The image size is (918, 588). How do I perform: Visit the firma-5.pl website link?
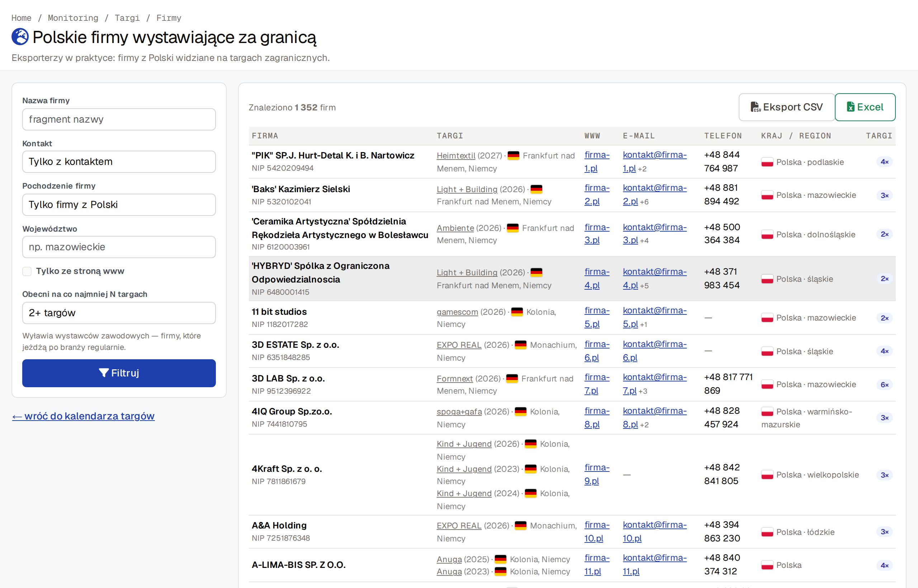tap(597, 317)
